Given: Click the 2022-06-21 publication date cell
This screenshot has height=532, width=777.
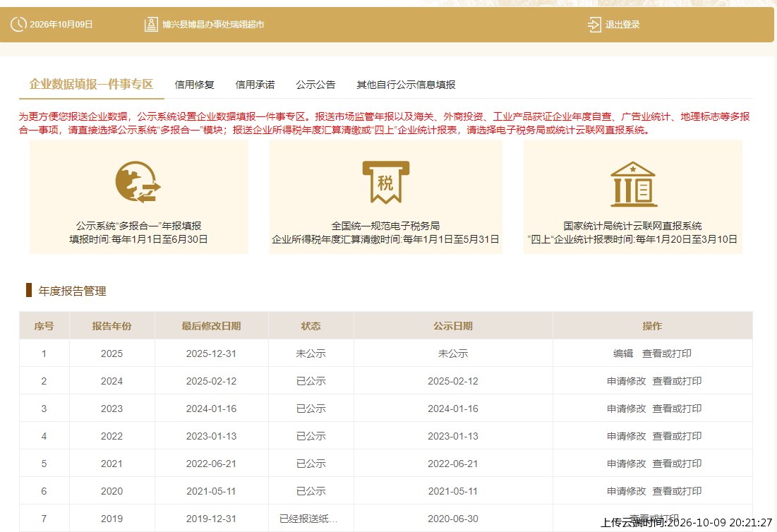Looking at the screenshot, I should [453, 464].
